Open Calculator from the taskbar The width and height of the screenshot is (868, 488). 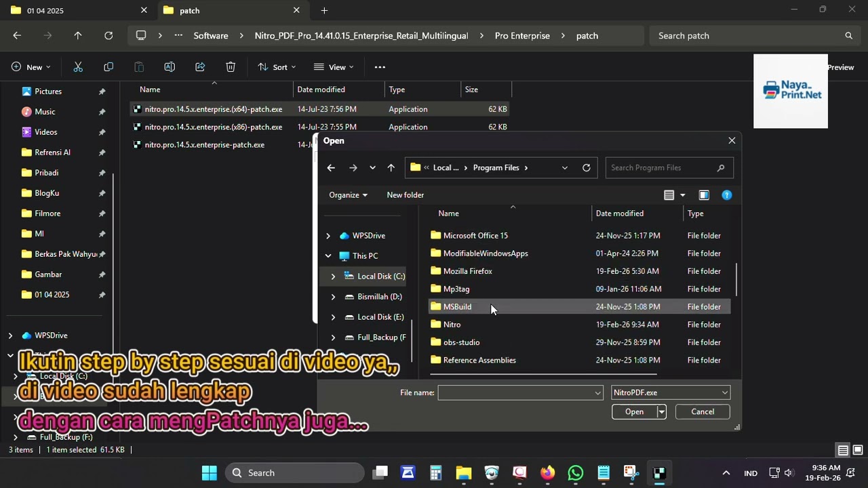436,472
